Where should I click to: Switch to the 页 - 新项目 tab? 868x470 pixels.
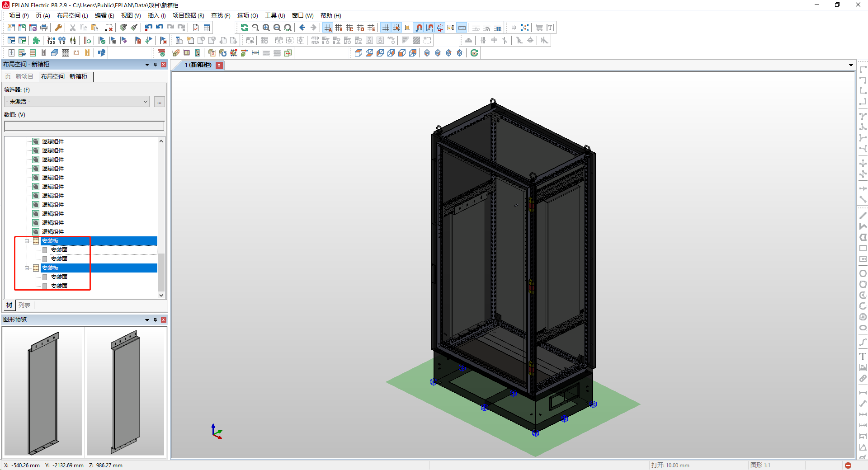click(18, 76)
